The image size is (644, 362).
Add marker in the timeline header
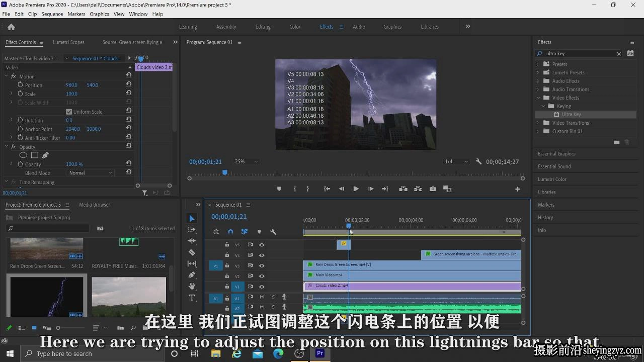(x=259, y=232)
